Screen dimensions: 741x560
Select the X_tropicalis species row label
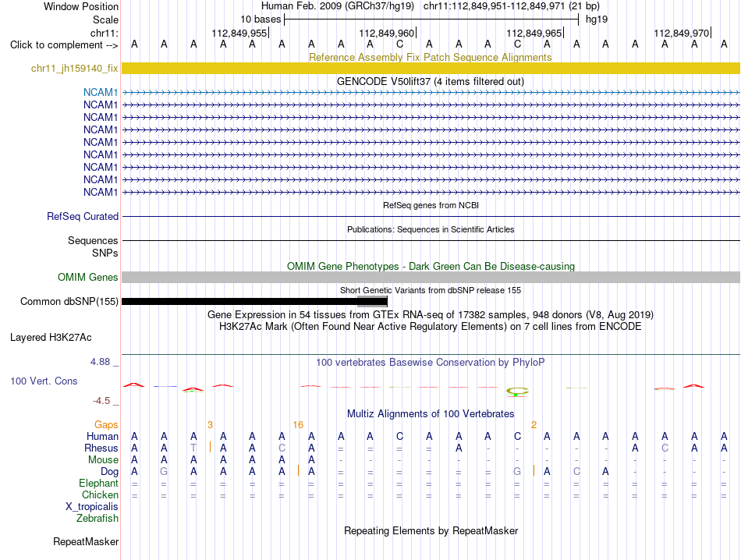click(92, 507)
